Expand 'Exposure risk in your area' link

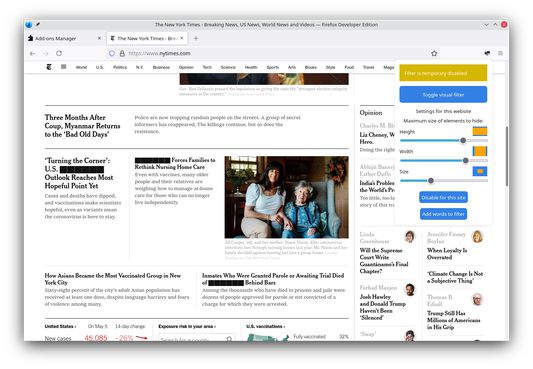187,326
